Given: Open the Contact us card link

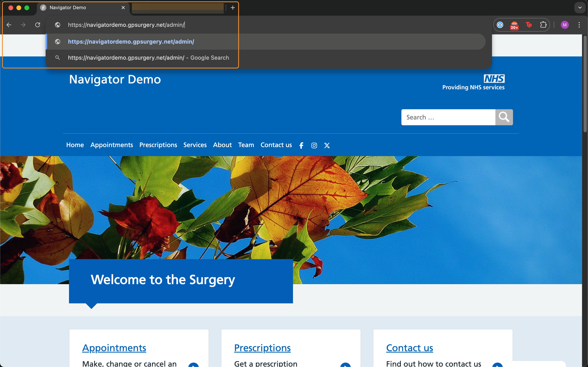Looking at the screenshot, I should point(409,348).
